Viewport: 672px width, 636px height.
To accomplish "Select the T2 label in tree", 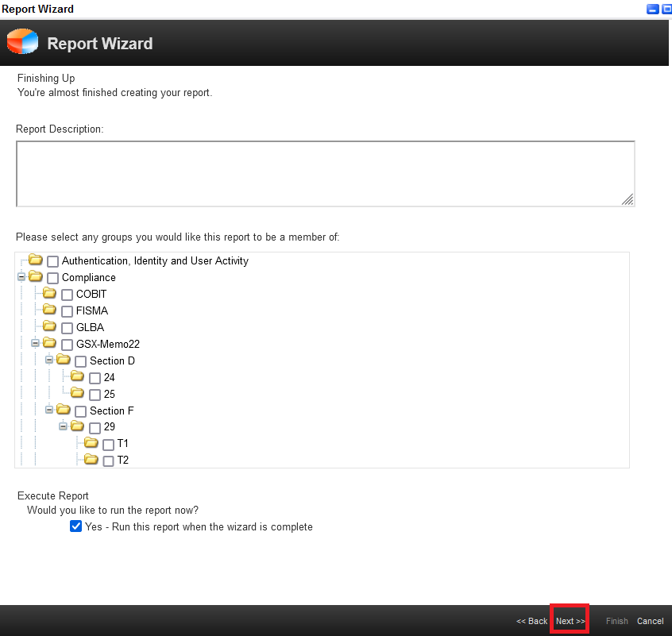I will point(123,460).
